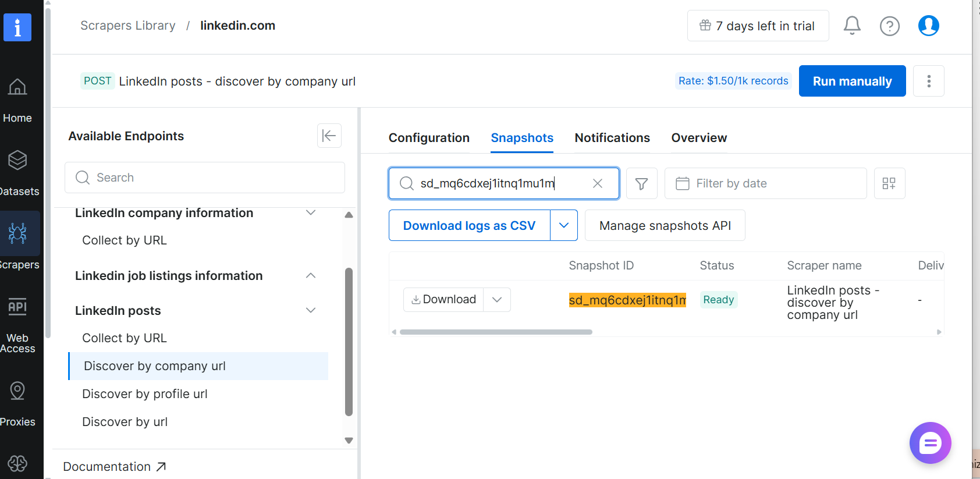Click Run manually button
Image resolution: width=980 pixels, height=479 pixels.
pyautogui.click(x=852, y=81)
